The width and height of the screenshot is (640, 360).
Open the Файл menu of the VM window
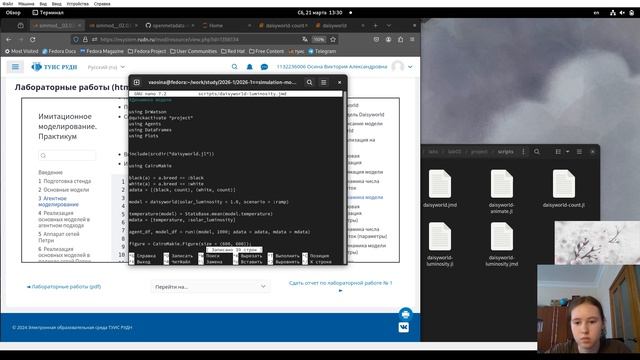pyautogui.click(x=7, y=4)
